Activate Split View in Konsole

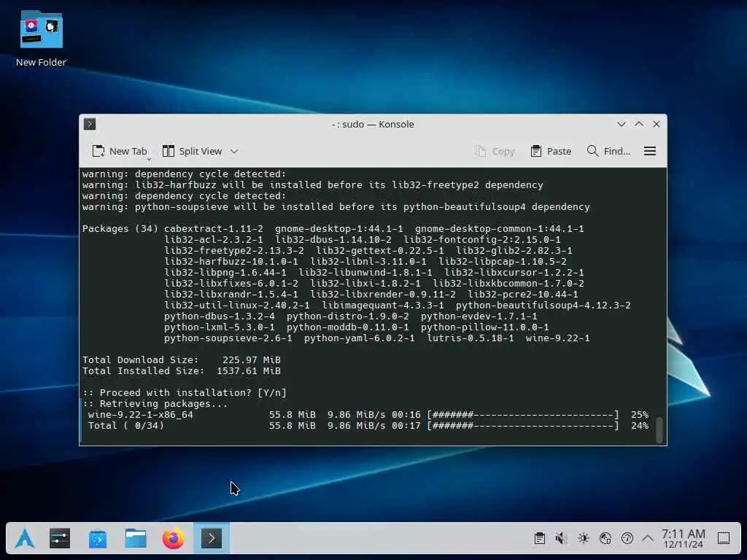193,151
